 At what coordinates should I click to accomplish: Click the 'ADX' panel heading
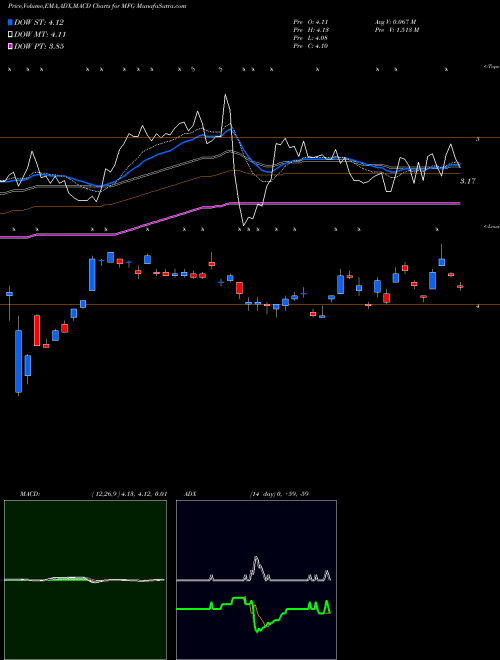(191, 494)
